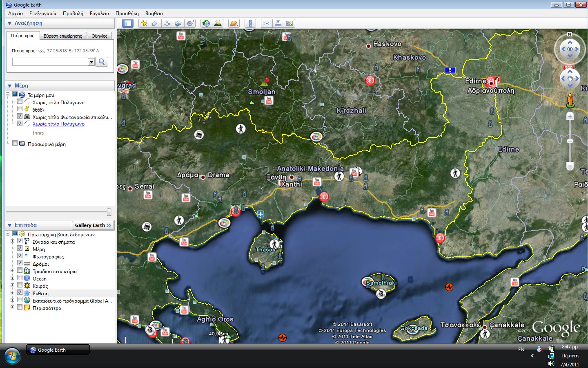Open the planet switcher (Saturn icon)
The image size is (588, 368).
click(x=234, y=23)
